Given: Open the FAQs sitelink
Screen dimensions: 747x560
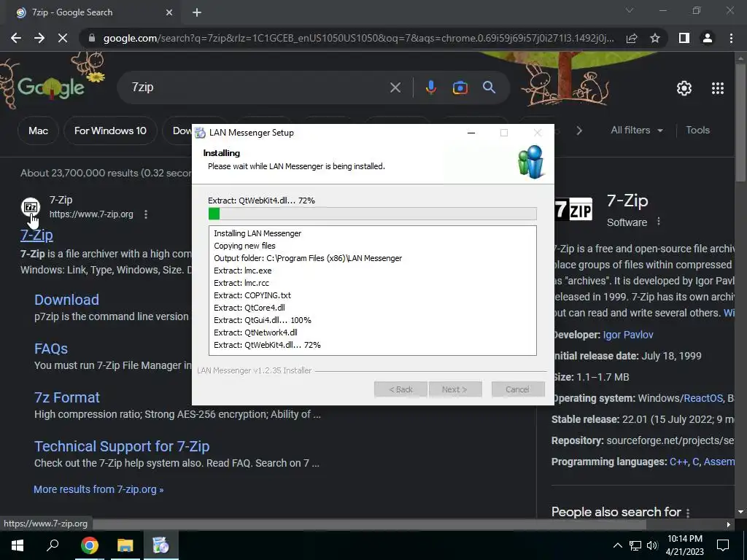Looking at the screenshot, I should 51,349.
